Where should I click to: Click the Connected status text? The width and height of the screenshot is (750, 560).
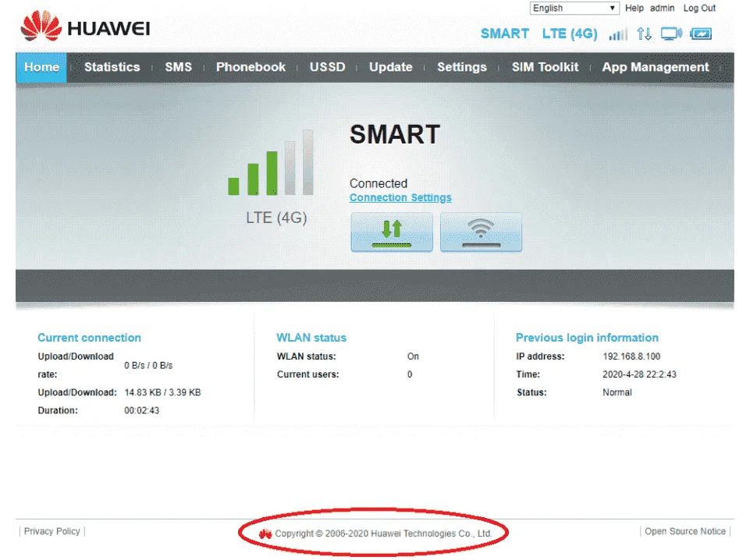pos(379,183)
